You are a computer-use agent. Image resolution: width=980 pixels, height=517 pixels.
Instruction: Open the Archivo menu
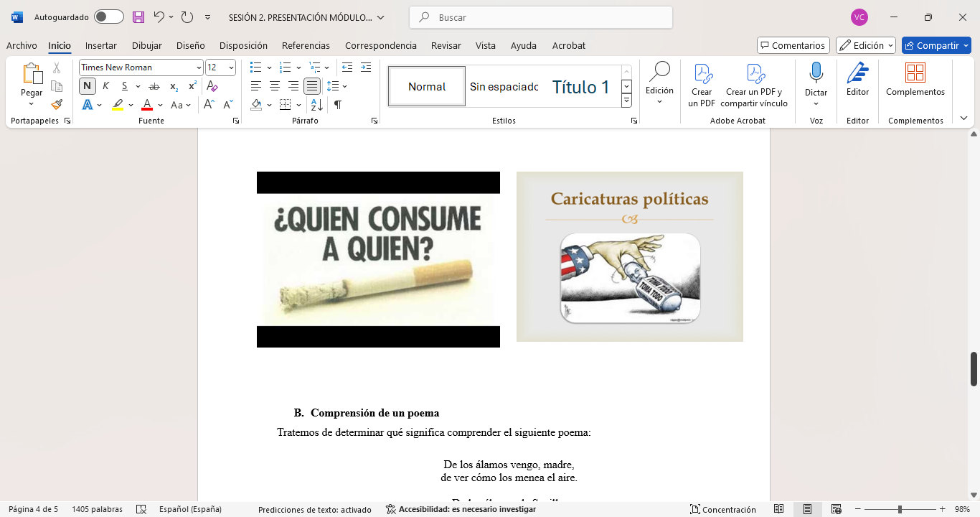22,45
